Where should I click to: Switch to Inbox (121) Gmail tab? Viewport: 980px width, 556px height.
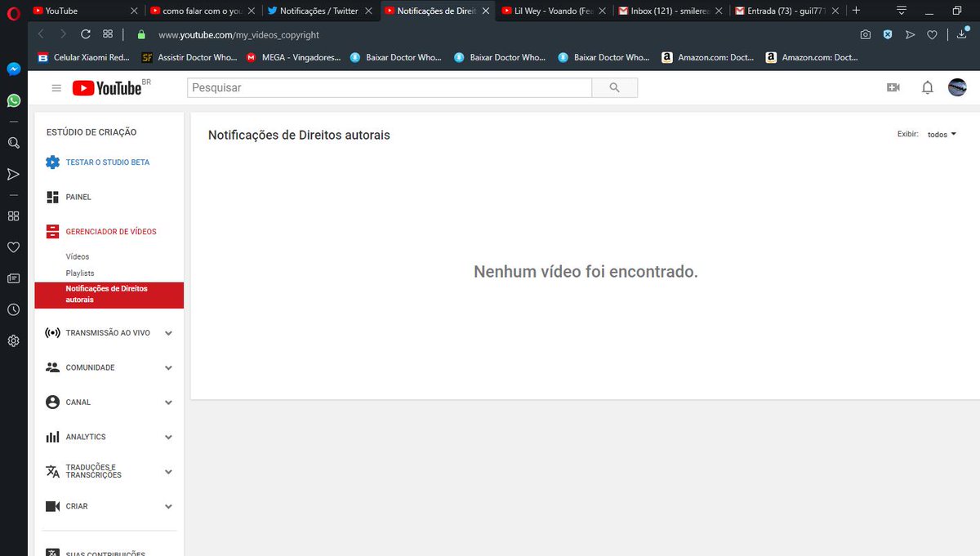[671, 11]
